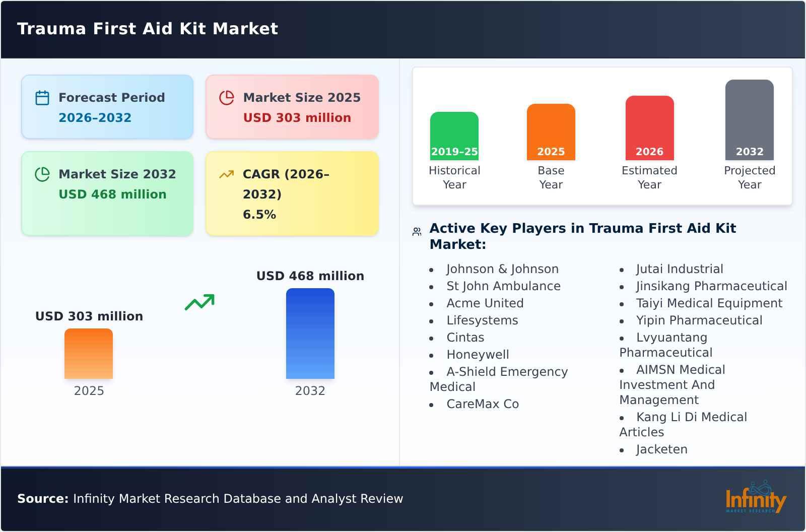Click the green upward trend arrow between bars
The image size is (806, 532).
(x=199, y=302)
